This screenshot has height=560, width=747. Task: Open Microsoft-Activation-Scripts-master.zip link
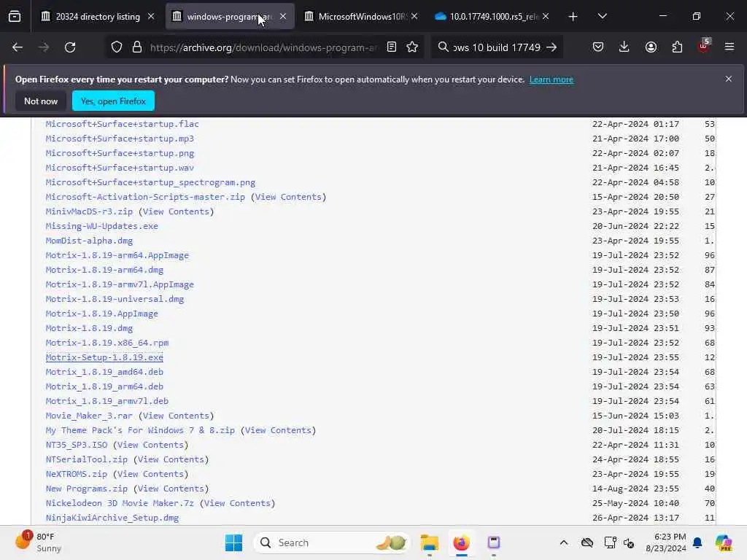[x=145, y=197]
